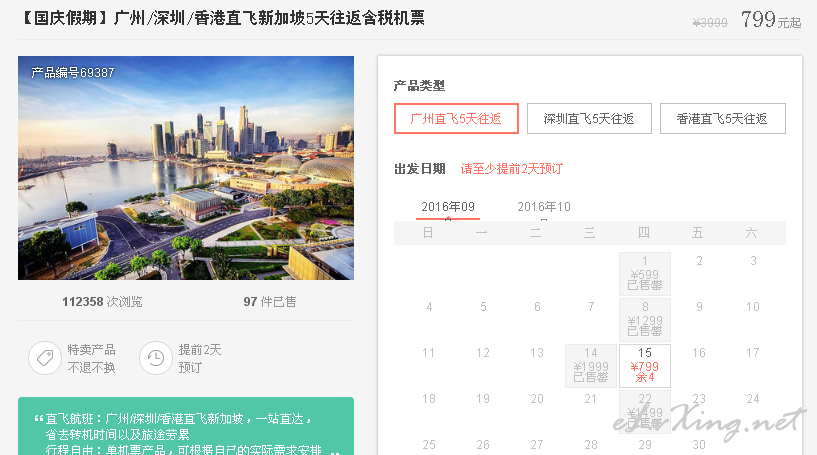
Task: Click the green 直飞航班 description box
Action: point(186,426)
